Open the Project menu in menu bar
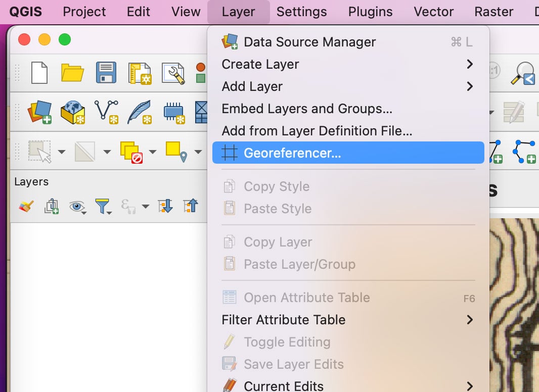This screenshot has height=392, width=539. tap(84, 12)
